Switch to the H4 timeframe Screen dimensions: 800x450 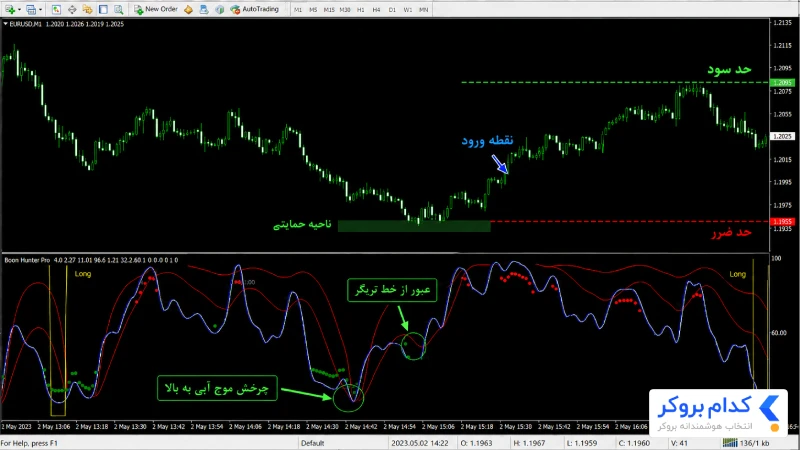click(376, 10)
